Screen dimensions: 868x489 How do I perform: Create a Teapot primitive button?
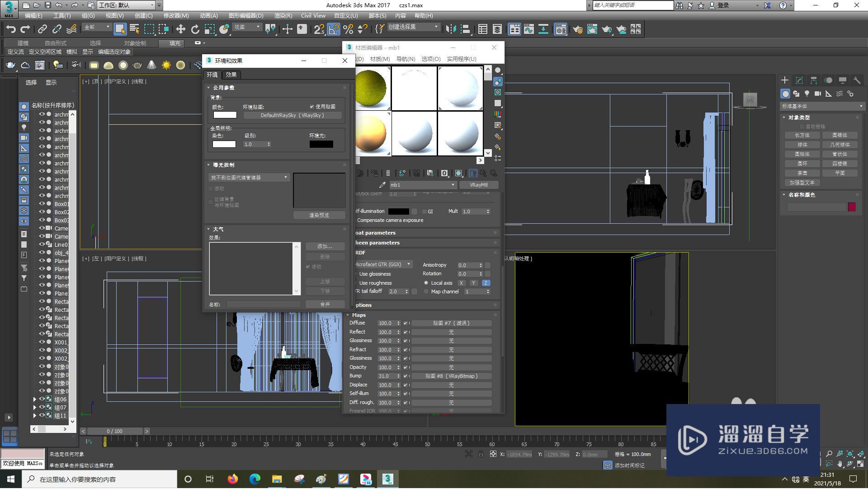pos(802,173)
